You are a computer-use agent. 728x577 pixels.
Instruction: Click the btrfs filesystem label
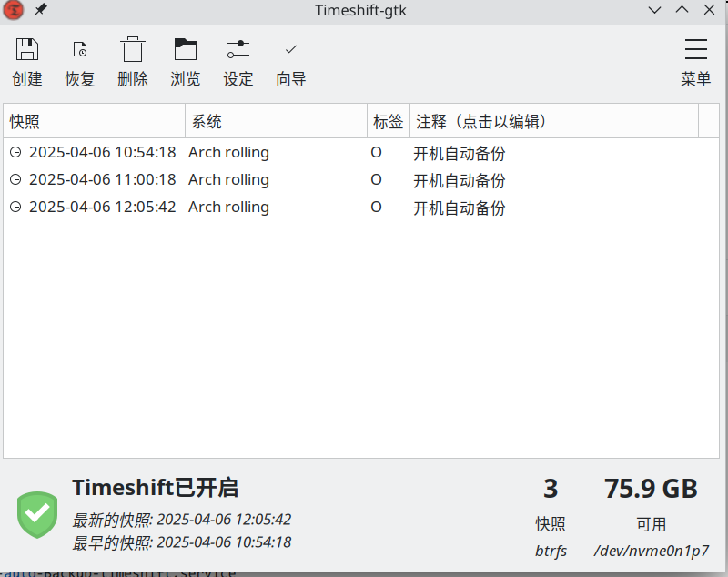tap(551, 551)
